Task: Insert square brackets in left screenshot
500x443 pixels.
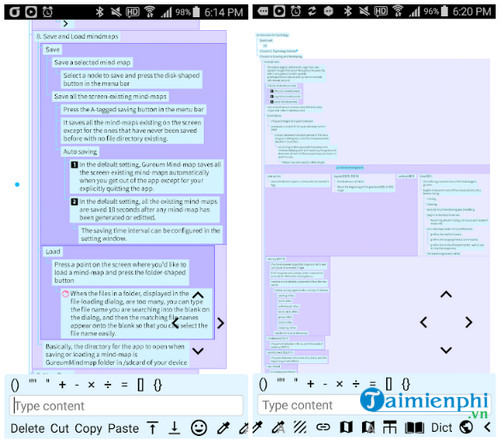Action: pos(141,385)
